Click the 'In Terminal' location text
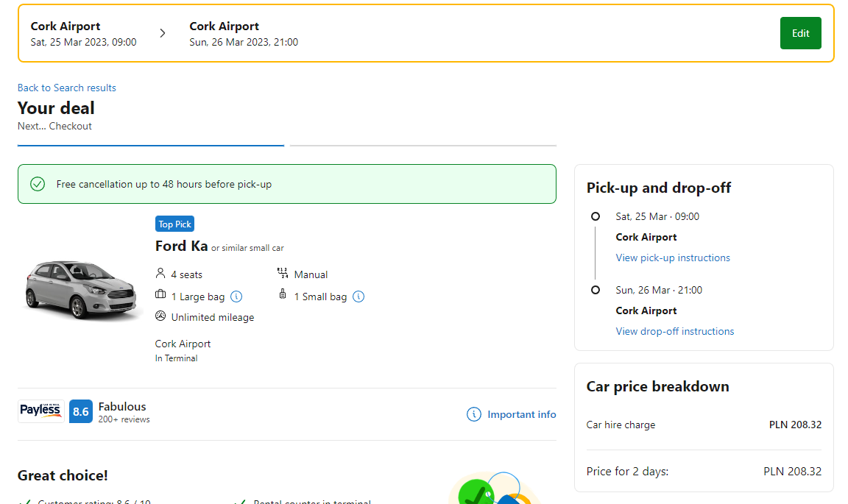 pyautogui.click(x=177, y=358)
